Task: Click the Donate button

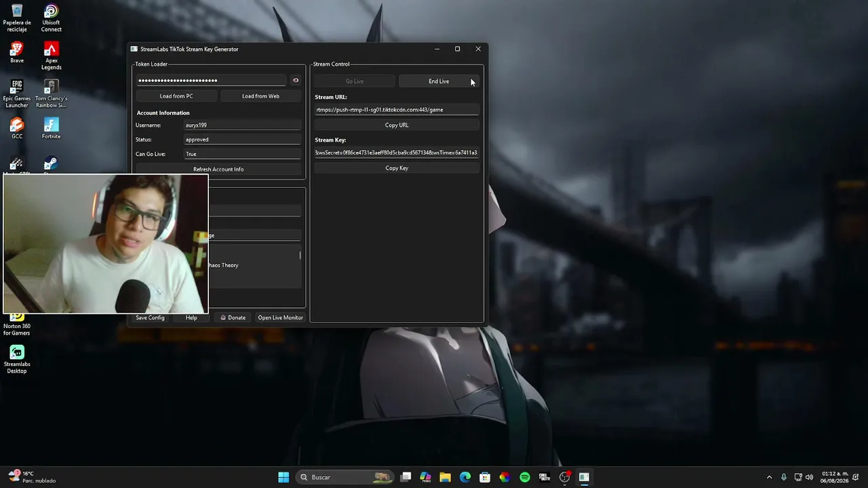Action: (233, 318)
